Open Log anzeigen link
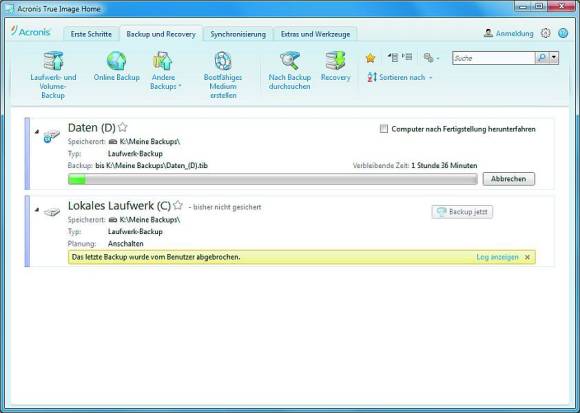 (497, 257)
